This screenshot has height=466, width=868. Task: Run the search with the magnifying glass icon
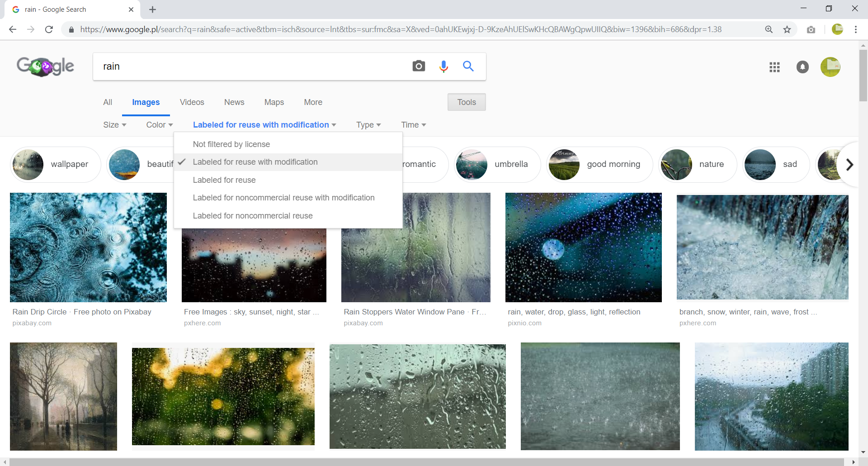tap(468, 66)
